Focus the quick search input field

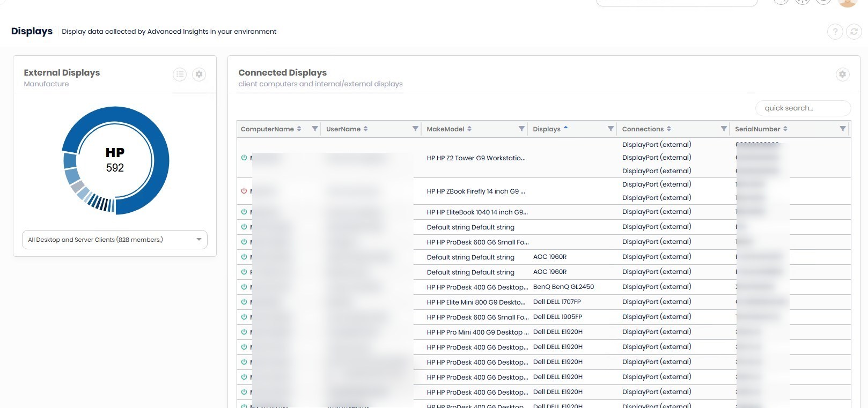pos(803,108)
